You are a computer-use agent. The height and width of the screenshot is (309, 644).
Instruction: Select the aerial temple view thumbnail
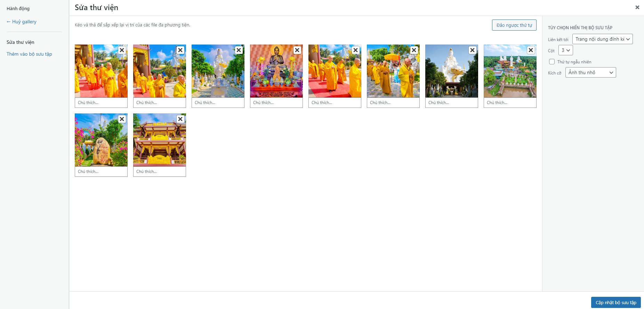coord(510,71)
